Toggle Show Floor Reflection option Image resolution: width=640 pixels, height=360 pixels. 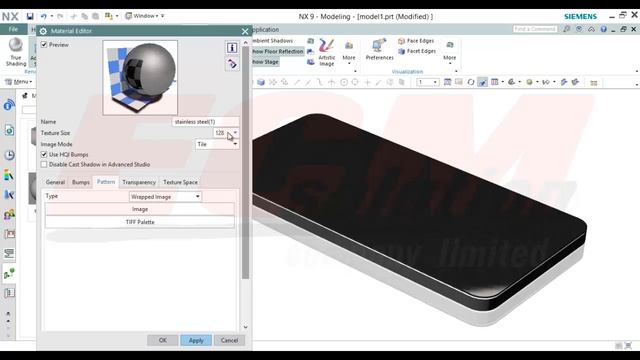tap(278, 51)
